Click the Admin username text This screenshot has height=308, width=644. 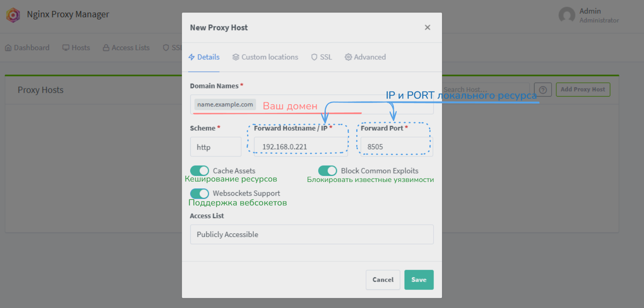(x=590, y=11)
